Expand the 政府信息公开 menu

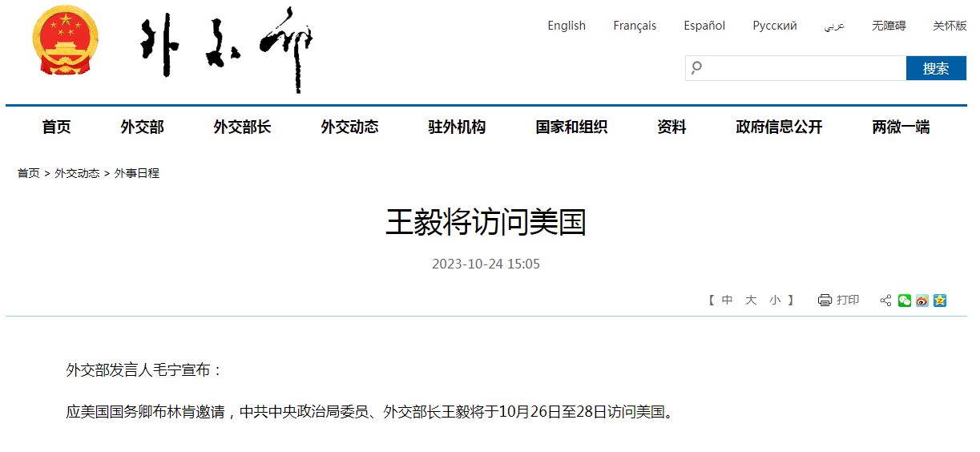779,127
